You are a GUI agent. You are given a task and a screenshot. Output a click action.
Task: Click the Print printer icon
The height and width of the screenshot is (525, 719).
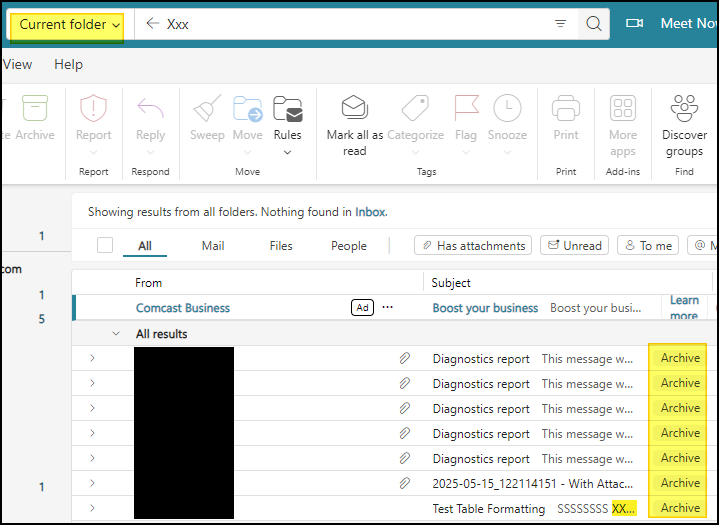[x=566, y=108]
